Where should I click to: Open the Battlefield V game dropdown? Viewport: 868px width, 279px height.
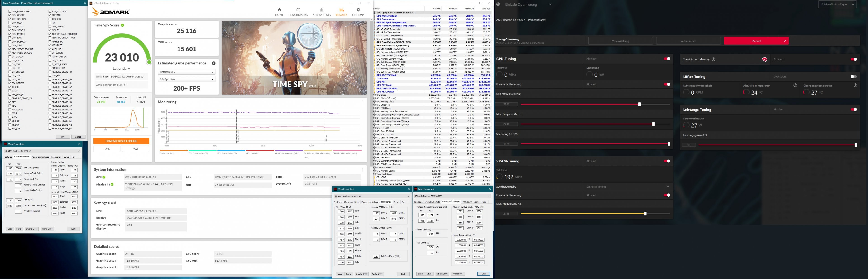coord(186,72)
